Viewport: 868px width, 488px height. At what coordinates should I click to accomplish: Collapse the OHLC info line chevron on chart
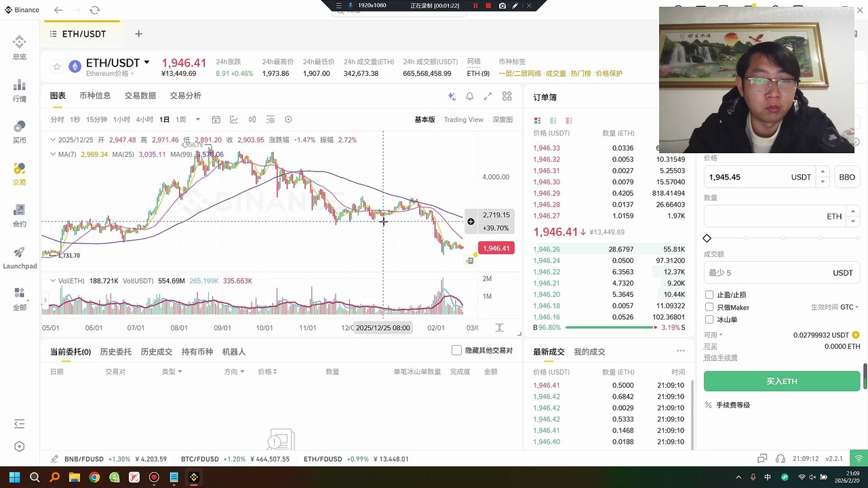tap(54, 140)
